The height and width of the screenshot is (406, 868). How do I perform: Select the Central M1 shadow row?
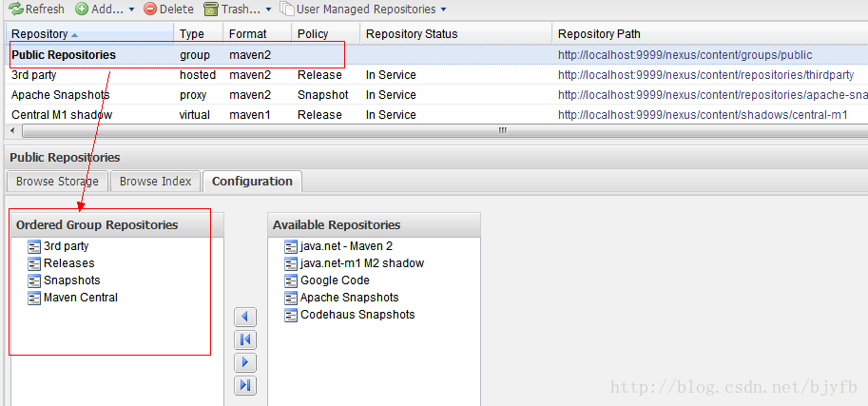[x=436, y=115]
